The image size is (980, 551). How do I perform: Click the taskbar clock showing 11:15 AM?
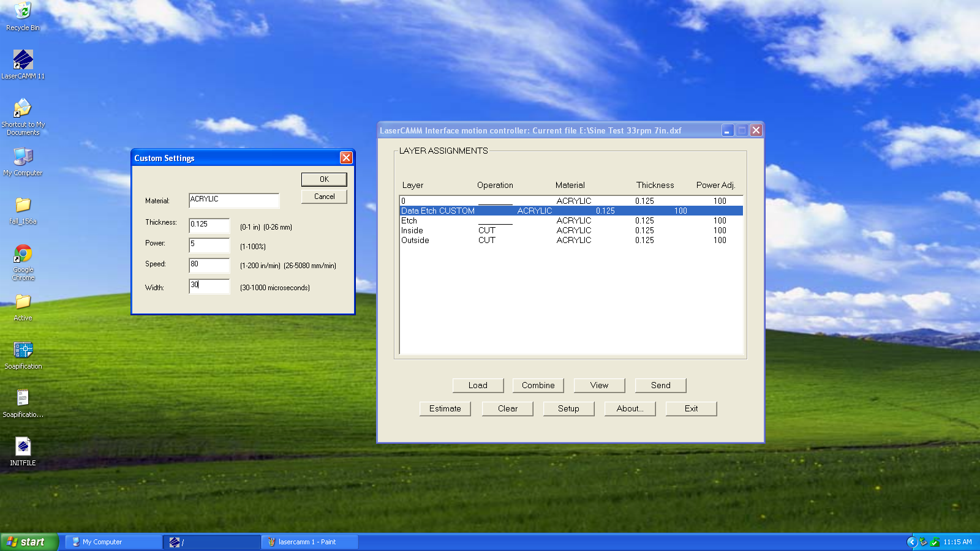pyautogui.click(x=957, y=542)
